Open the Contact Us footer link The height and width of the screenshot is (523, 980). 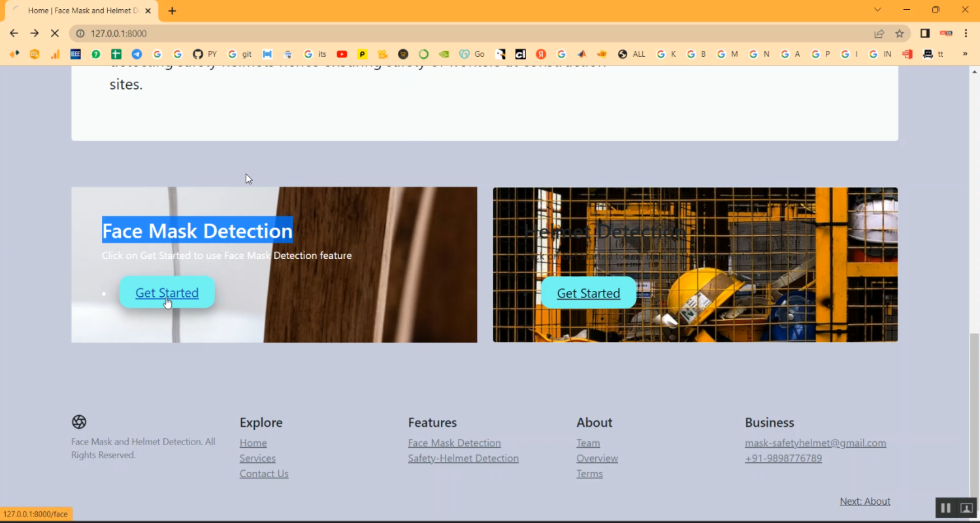click(264, 474)
